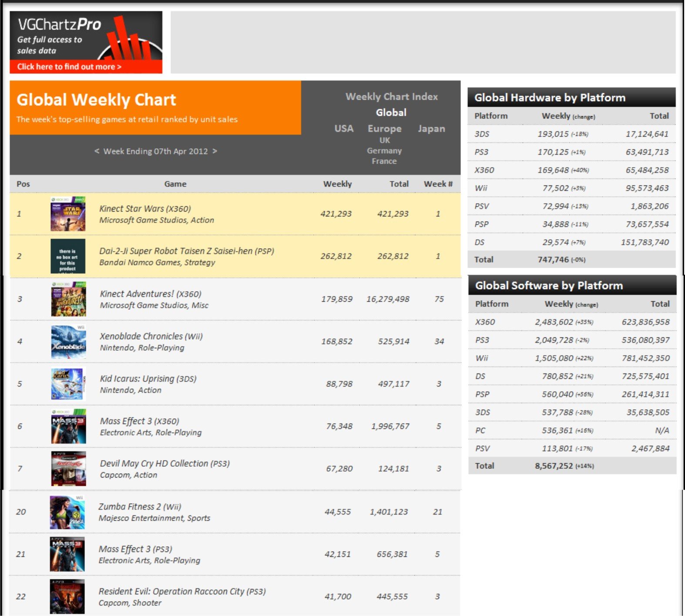This screenshot has width=685, height=616.
Task: Click 3DS software weekly 537,788
Action: (x=557, y=412)
